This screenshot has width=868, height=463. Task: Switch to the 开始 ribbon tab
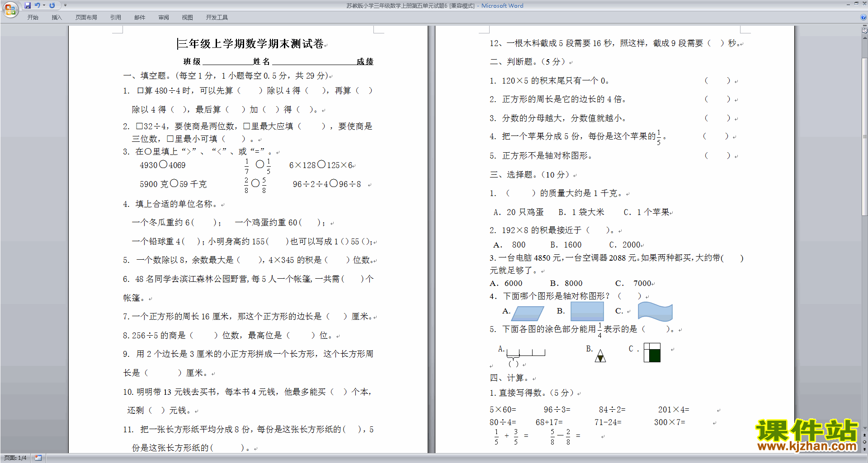pos(33,18)
